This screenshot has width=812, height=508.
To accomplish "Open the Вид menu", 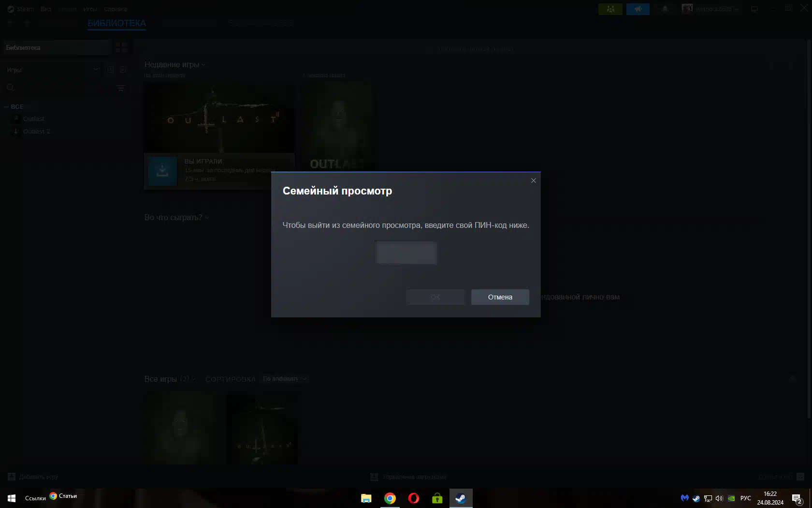I will click(46, 9).
